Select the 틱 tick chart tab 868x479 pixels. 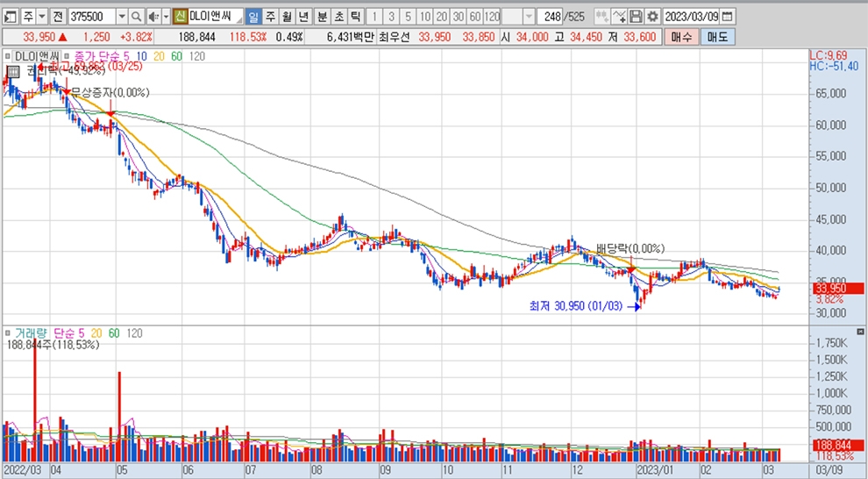point(354,17)
